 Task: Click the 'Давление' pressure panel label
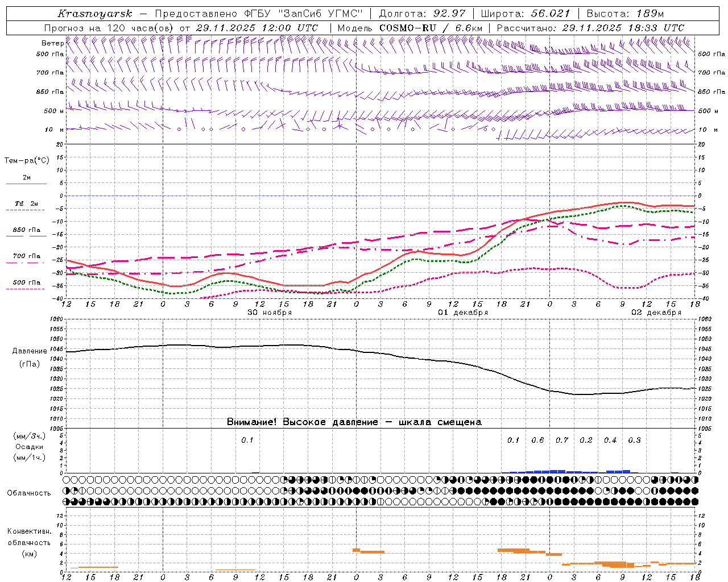tap(30, 351)
